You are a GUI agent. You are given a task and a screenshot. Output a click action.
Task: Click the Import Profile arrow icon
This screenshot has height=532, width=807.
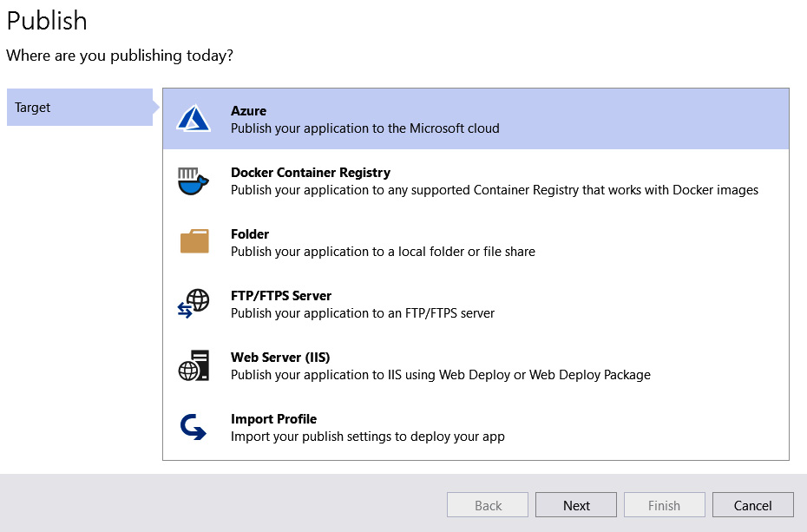pyautogui.click(x=192, y=426)
